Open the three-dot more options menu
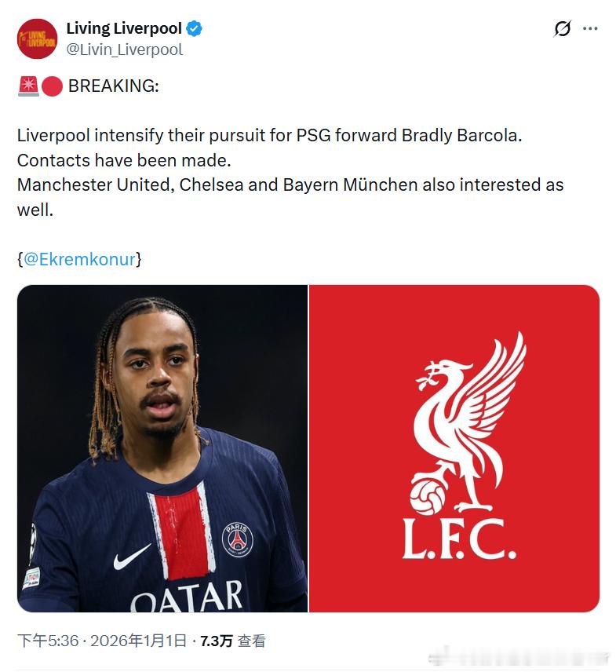Image resolution: width=616 pixels, height=672 pixels. 590,29
